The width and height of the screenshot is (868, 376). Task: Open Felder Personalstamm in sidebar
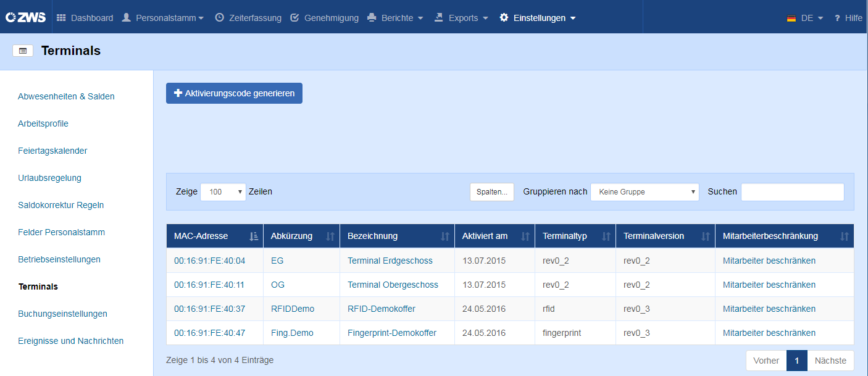[x=62, y=232]
